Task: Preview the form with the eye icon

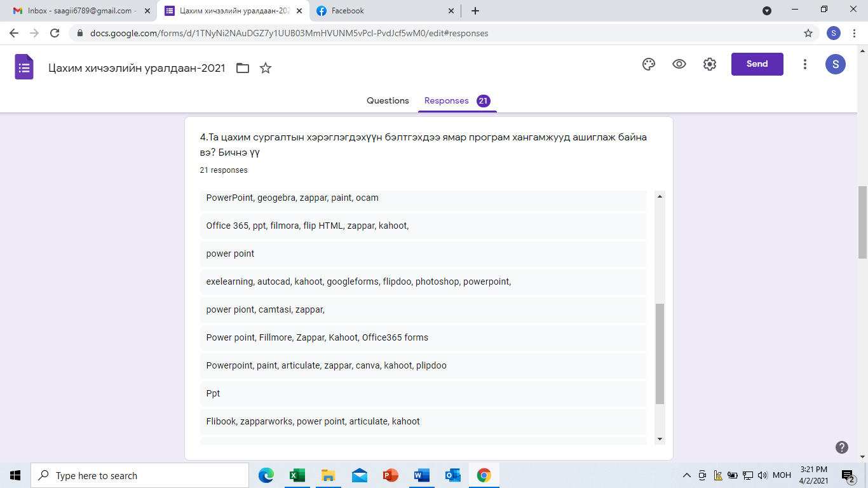Action: (x=679, y=64)
